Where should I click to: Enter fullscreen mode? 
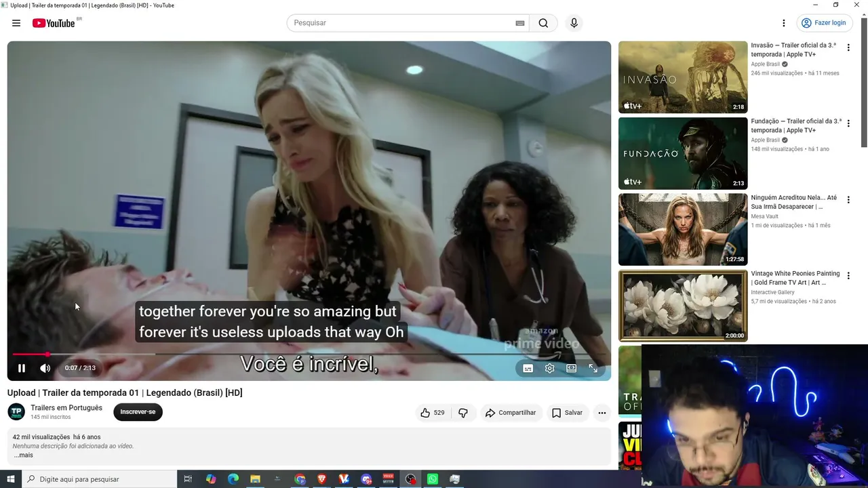[x=593, y=368]
